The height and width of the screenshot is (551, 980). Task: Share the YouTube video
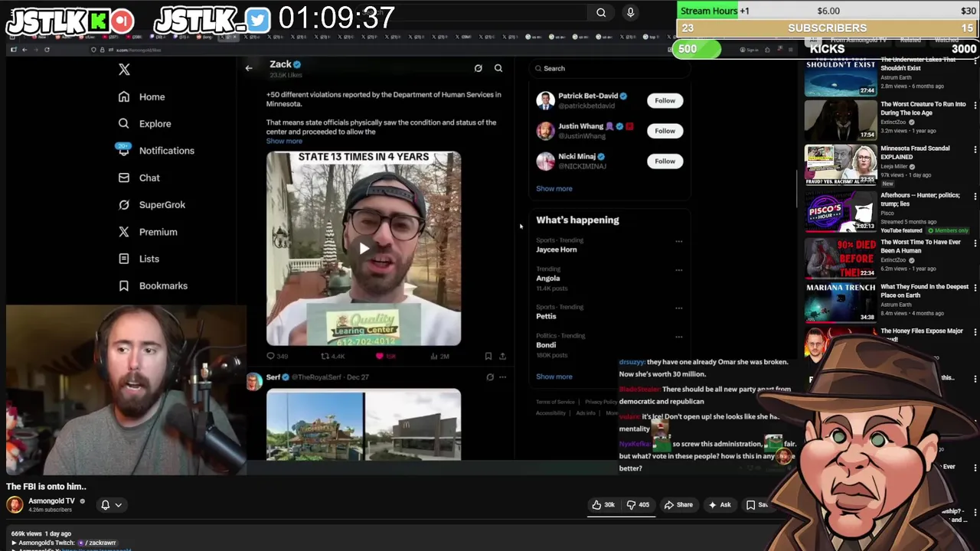(678, 505)
